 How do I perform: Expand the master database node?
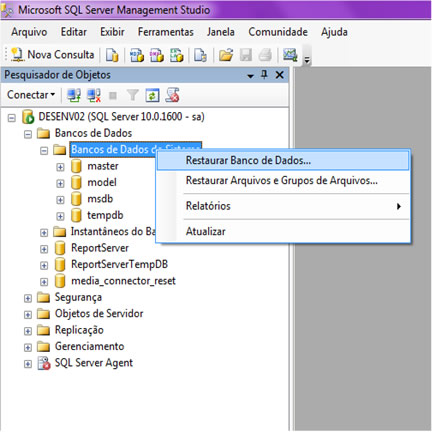point(60,167)
